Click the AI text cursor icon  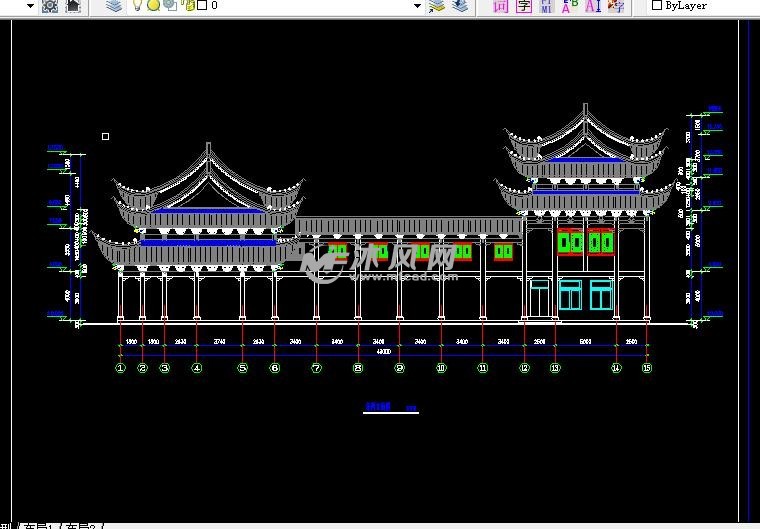pyautogui.click(x=593, y=6)
